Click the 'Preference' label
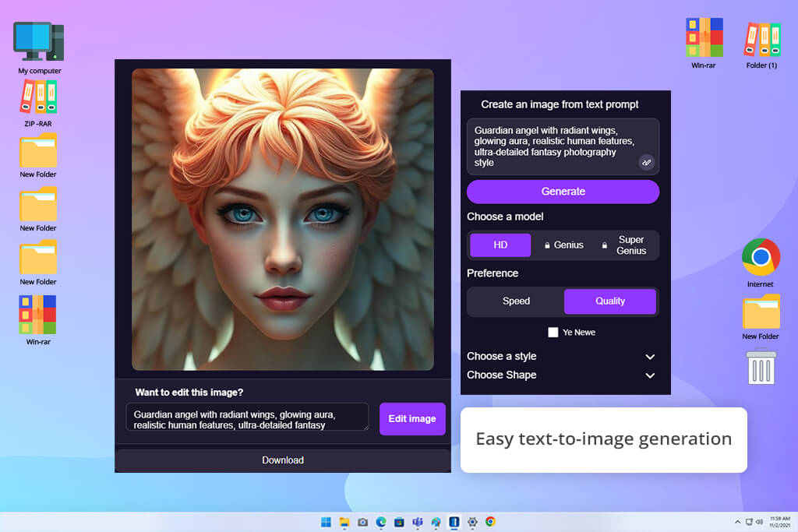The width and height of the screenshot is (798, 532). (x=493, y=273)
